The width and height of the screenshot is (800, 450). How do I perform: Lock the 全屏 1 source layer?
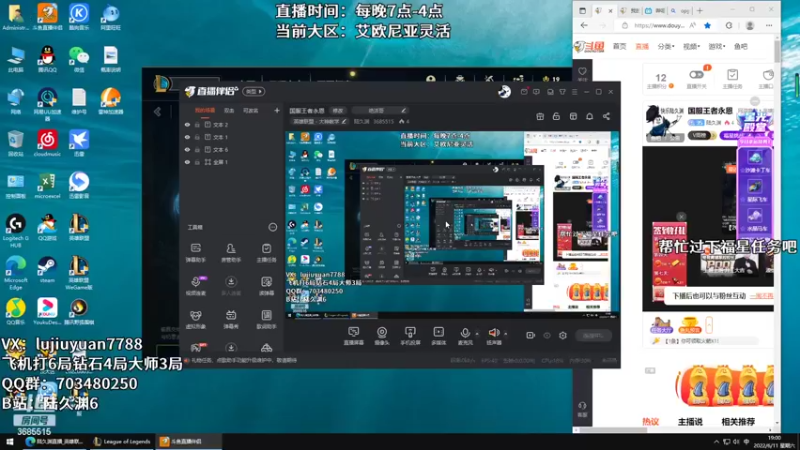197,162
